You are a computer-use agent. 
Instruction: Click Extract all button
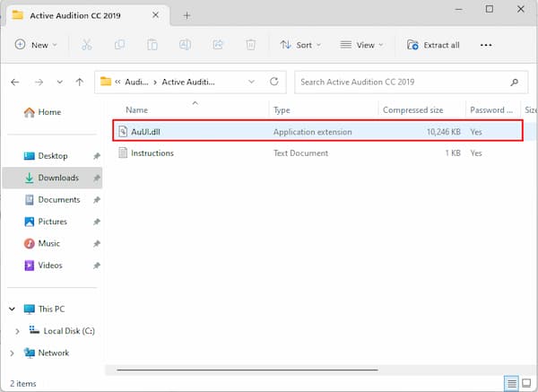click(x=433, y=45)
